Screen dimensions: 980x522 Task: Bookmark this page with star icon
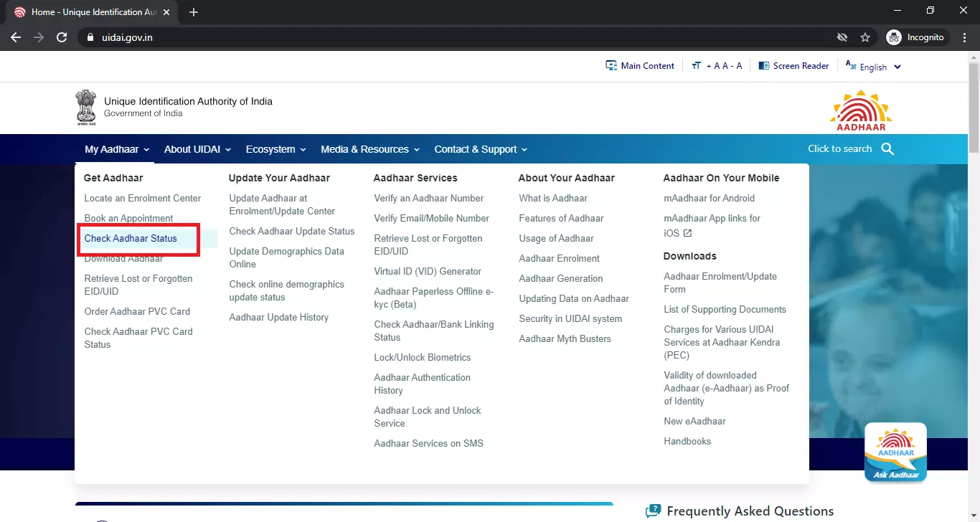865,37
